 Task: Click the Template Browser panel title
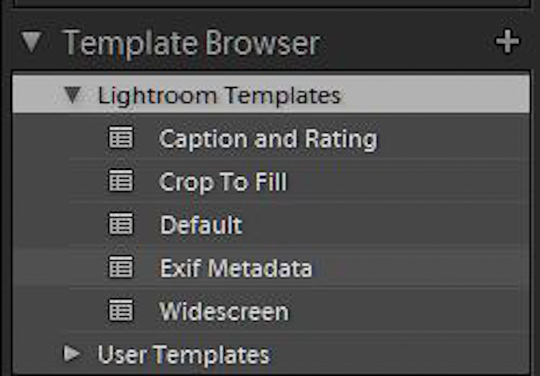(192, 43)
